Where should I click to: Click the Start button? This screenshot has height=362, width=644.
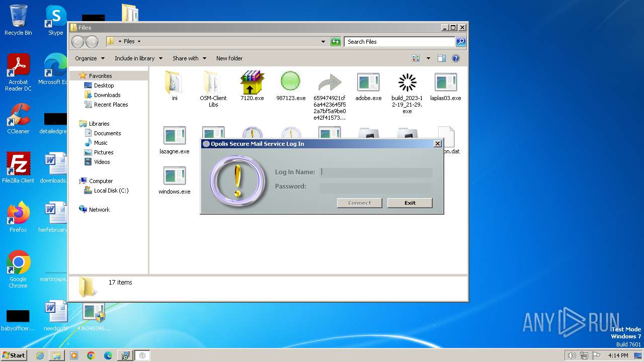click(x=14, y=355)
